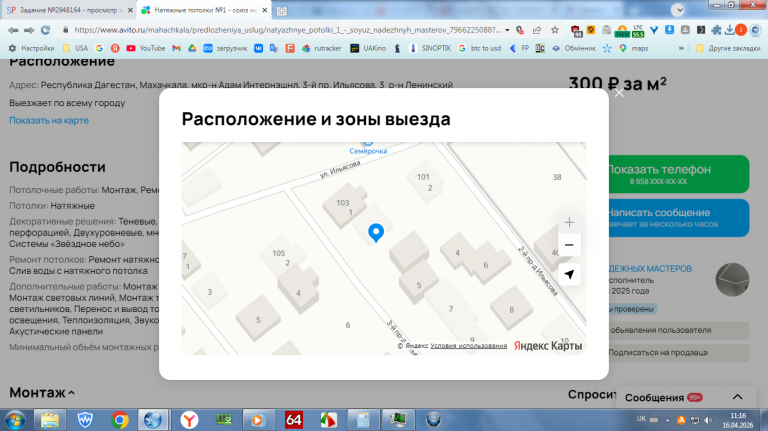This screenshot has height=431, width=768.
Task: Go back to the previous page
Action: tap(13, 30)
